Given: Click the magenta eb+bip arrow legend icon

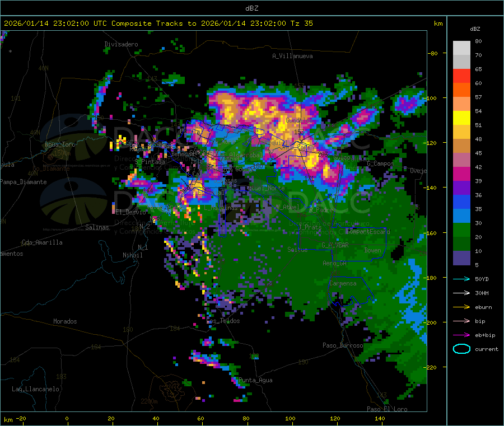Looking at the screenshot, I should point(461,335).
